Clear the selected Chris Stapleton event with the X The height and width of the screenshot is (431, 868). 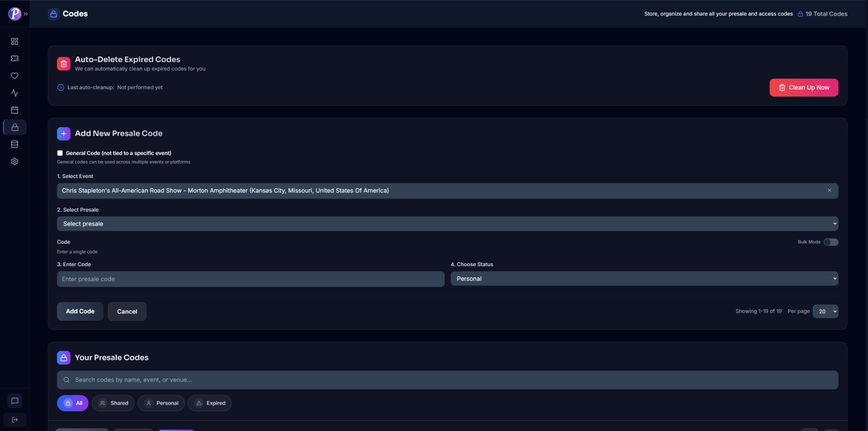tap(829, 190)
